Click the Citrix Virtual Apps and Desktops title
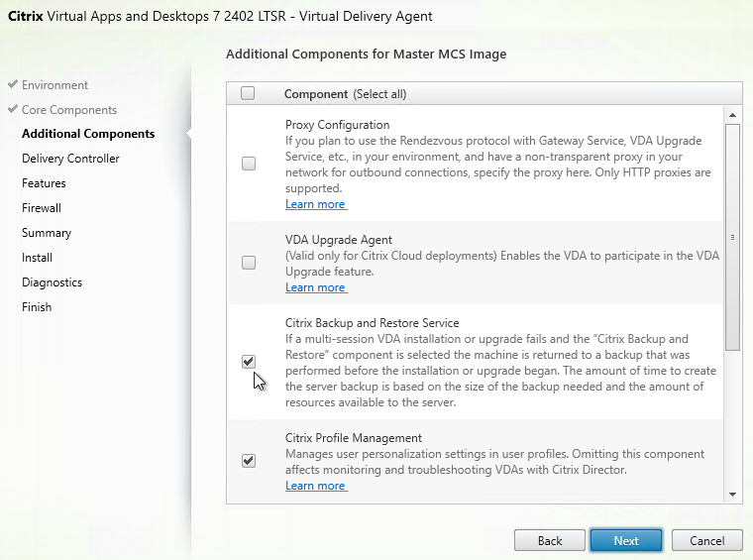The image size is (753, 560). click(x=220, y=16)
